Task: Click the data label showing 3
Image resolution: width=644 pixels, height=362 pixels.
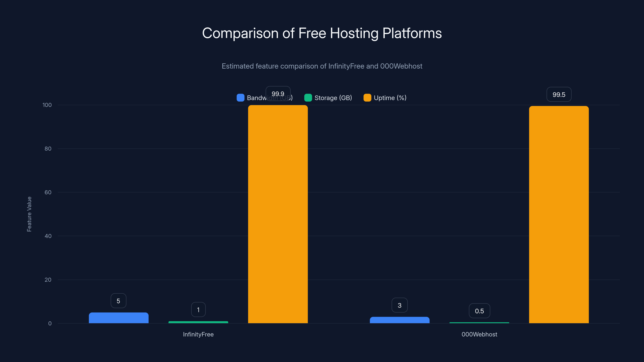Action: pos(399,305)
